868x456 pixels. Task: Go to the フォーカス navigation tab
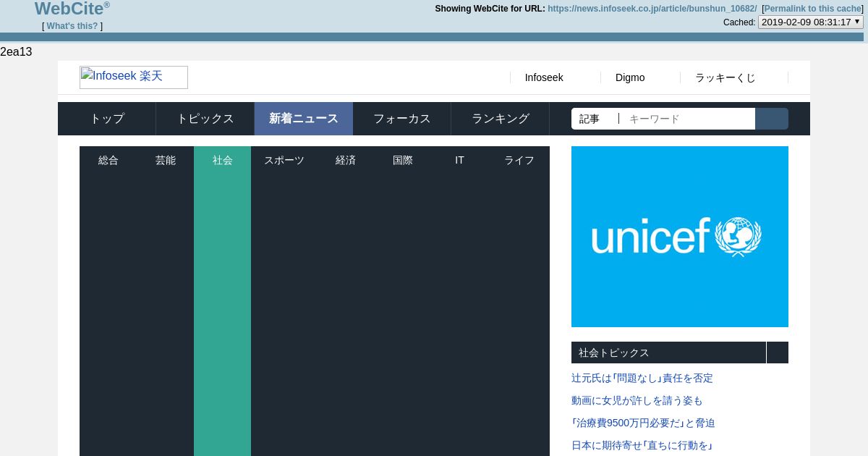click(402, 119)
